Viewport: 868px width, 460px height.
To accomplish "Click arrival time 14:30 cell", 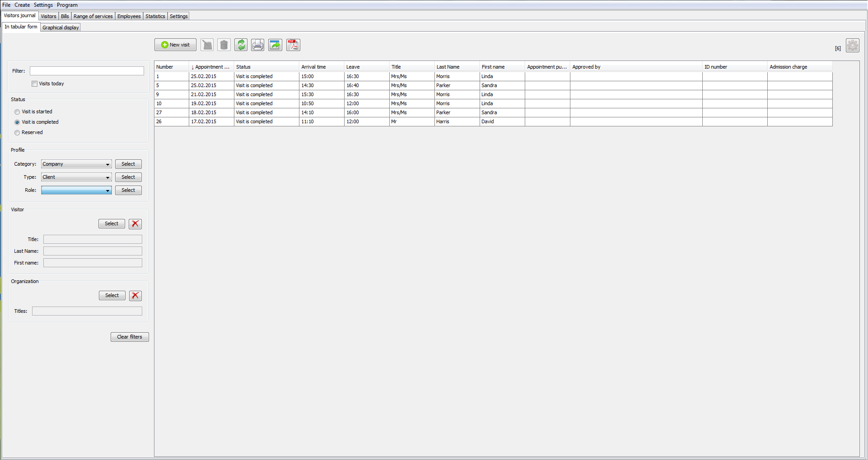I will tap(322, 86).
